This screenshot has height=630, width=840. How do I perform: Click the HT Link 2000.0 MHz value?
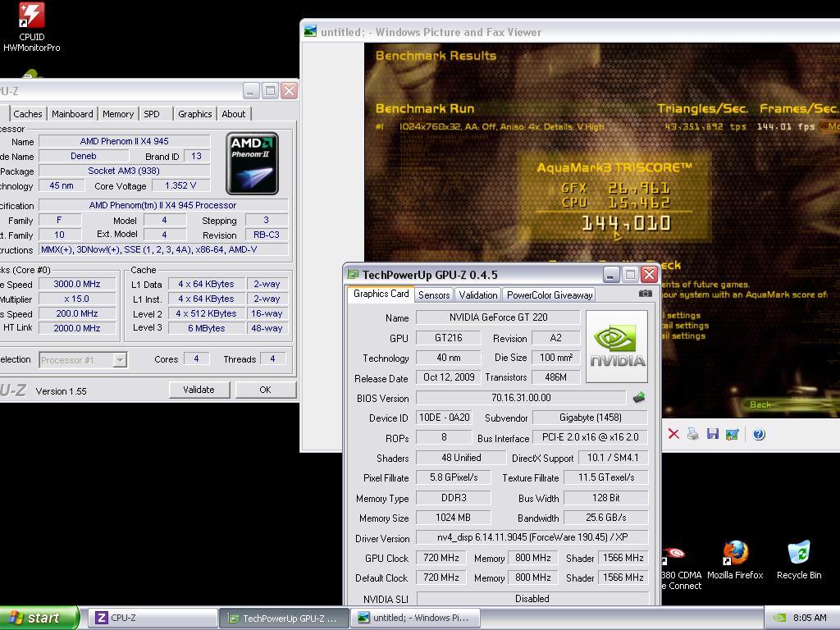(77, 328)
